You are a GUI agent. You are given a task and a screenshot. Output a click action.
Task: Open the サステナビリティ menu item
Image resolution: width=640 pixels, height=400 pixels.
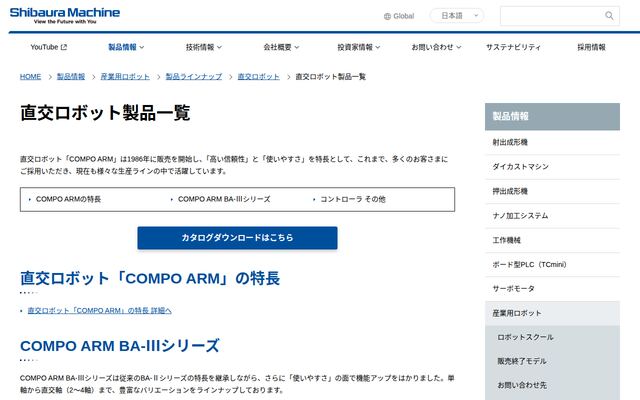[513, 47]
